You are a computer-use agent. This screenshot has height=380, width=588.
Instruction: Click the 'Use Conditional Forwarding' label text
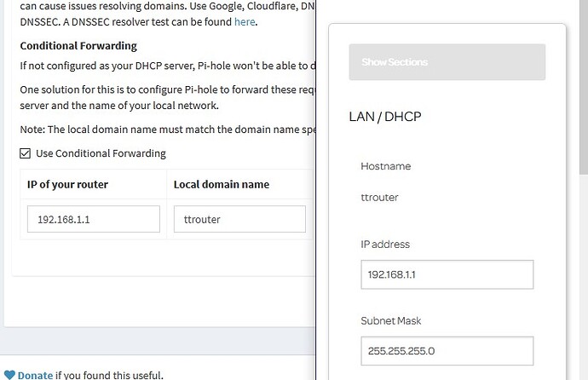point(101,153)
